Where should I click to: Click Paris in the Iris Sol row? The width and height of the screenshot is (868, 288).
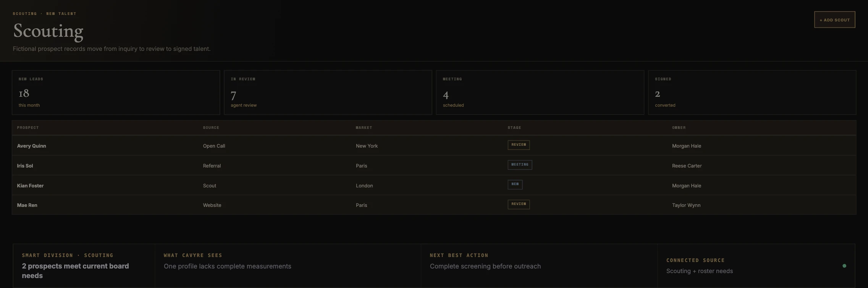pyautogui.click(x=361, y=166)
